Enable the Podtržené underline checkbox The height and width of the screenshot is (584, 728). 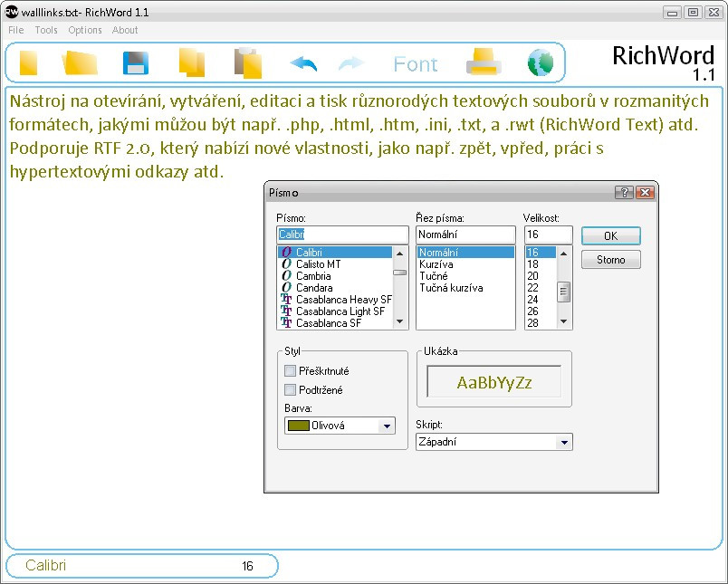pyautogui.click(x=290, y=390)
